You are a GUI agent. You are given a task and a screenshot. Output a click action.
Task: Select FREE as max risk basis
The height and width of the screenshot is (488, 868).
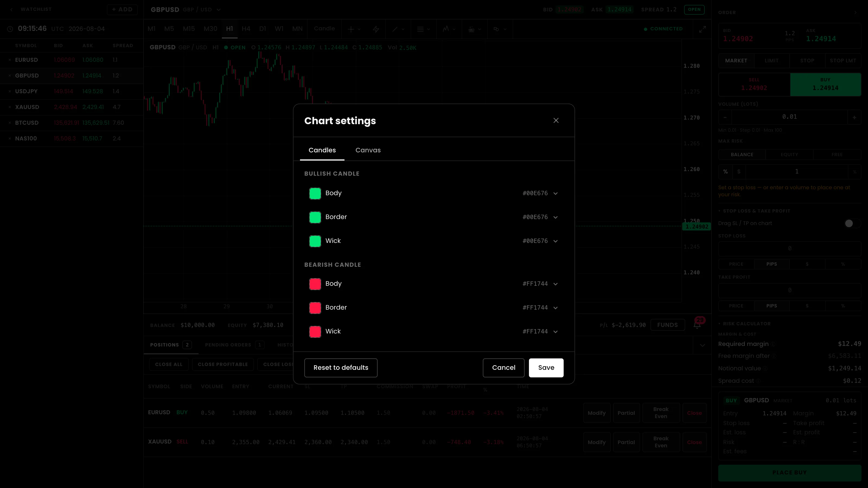837,155
